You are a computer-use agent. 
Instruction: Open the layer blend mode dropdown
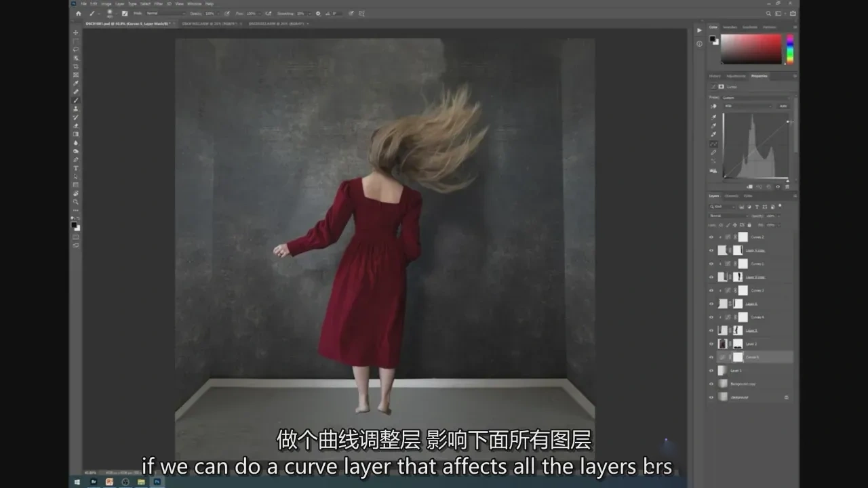click(x=728, y=216)
